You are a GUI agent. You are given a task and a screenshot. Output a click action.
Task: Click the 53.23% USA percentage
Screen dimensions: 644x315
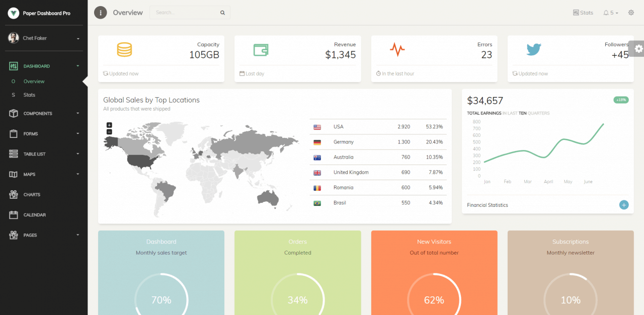tap(434, 127)
